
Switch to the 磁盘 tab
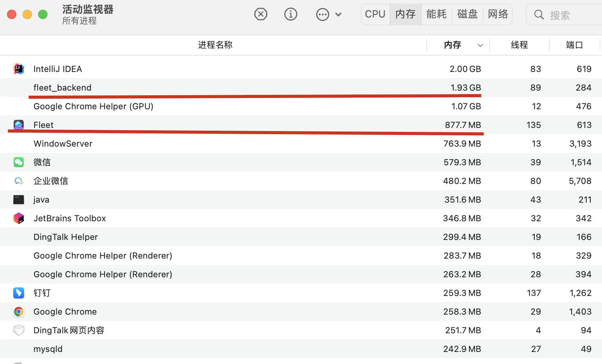coord(467,14)
